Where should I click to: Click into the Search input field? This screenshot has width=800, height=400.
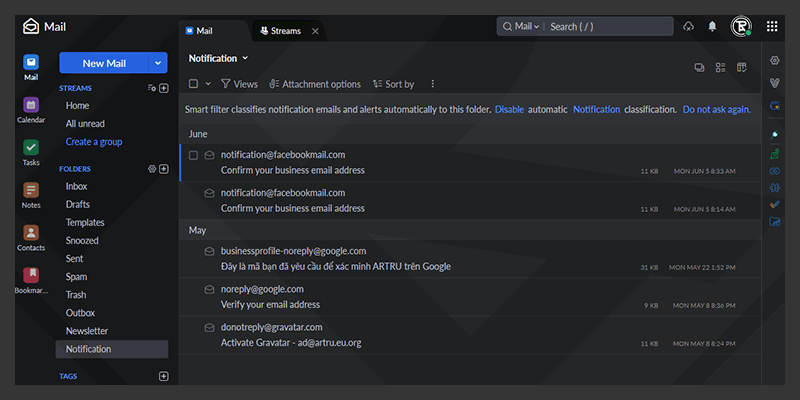point(607,27)
